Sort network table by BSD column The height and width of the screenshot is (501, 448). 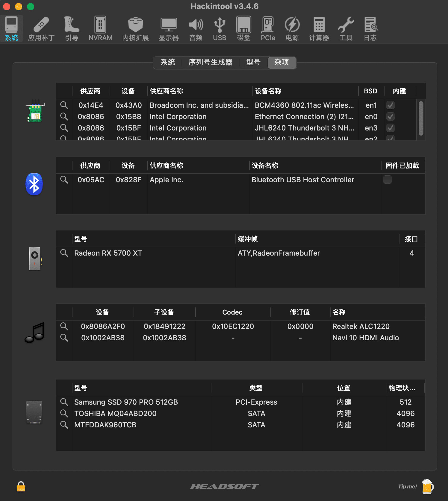(x=370, y=91)
